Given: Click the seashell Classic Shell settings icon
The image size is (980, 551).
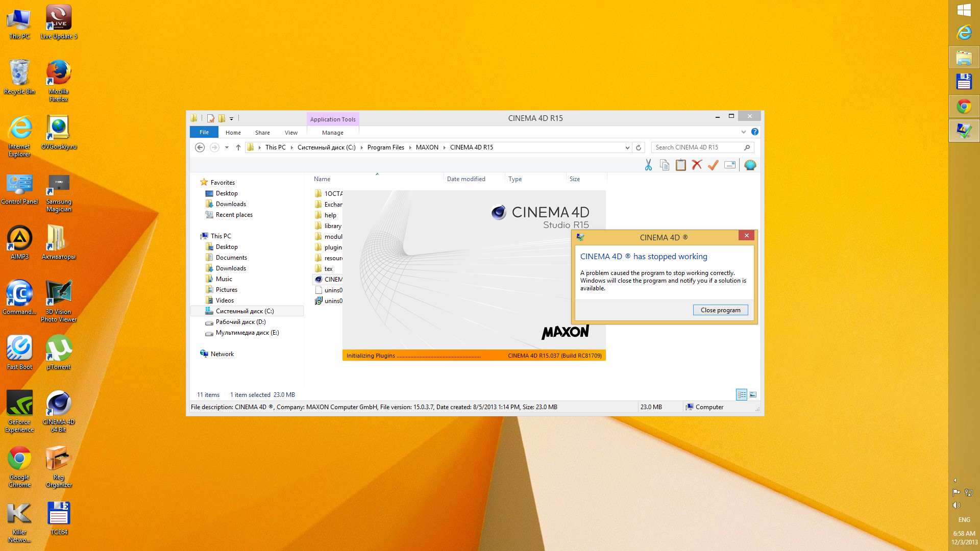Looking at the screenshot, I should pos(750,165).
